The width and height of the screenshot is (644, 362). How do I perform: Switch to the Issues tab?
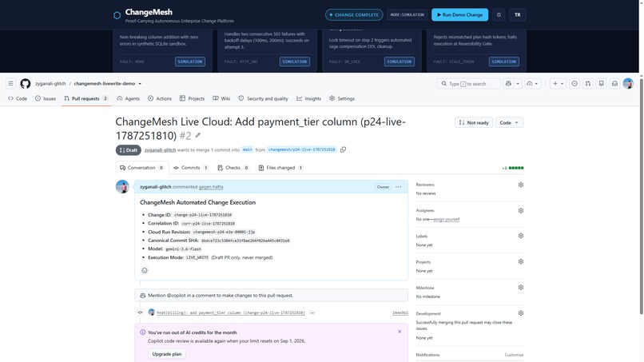pos(46,98)
